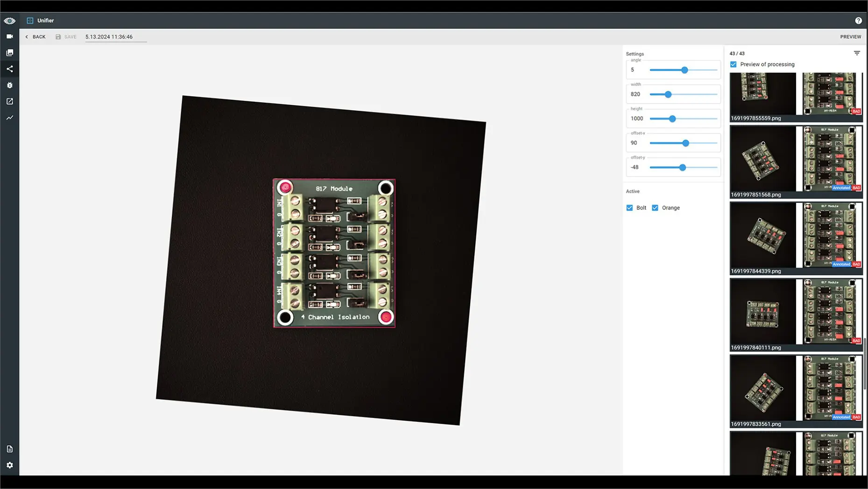The image size is (868, 489).
Task: Adjust the height slider handle
Action: point(672,119)
